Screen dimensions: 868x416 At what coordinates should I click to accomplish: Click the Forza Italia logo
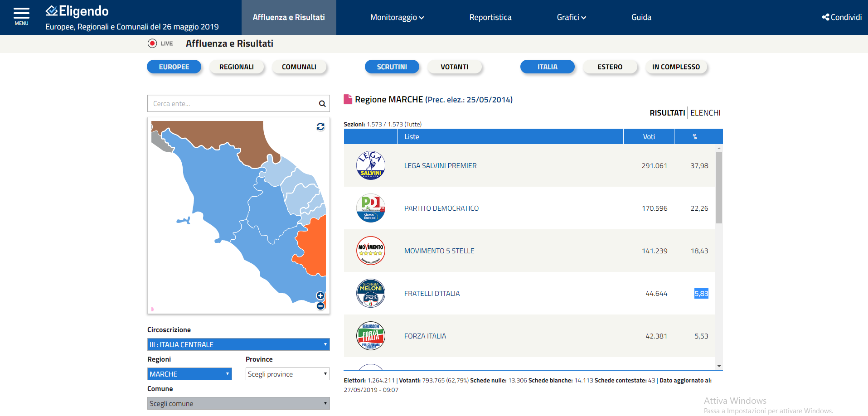pos(371,336)
